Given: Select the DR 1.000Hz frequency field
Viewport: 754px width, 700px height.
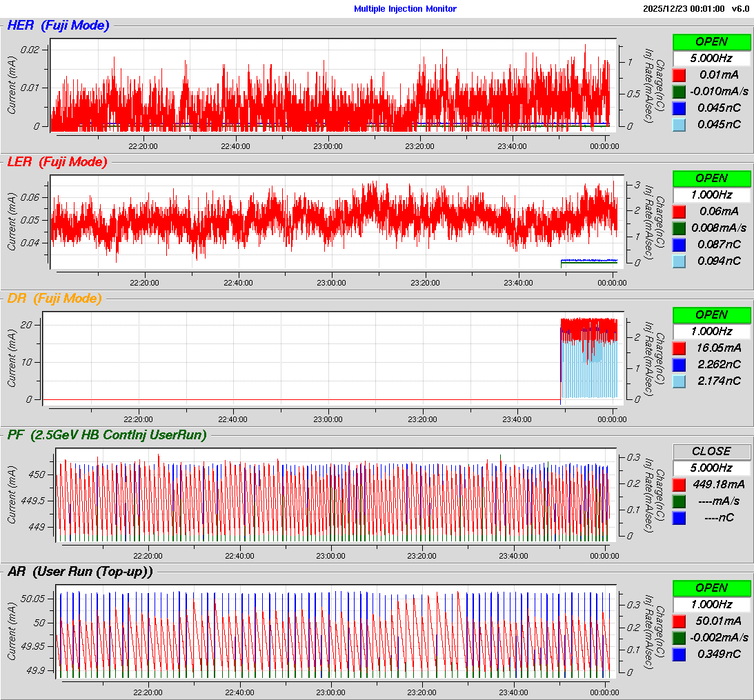Looking at the screenshot, I should (x=711, y=331).
